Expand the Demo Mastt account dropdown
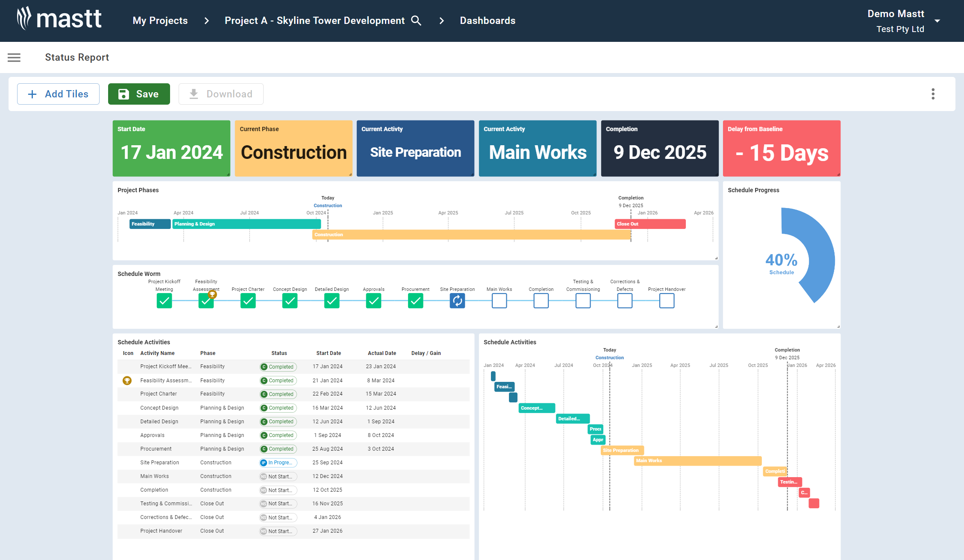 point(937,21)
